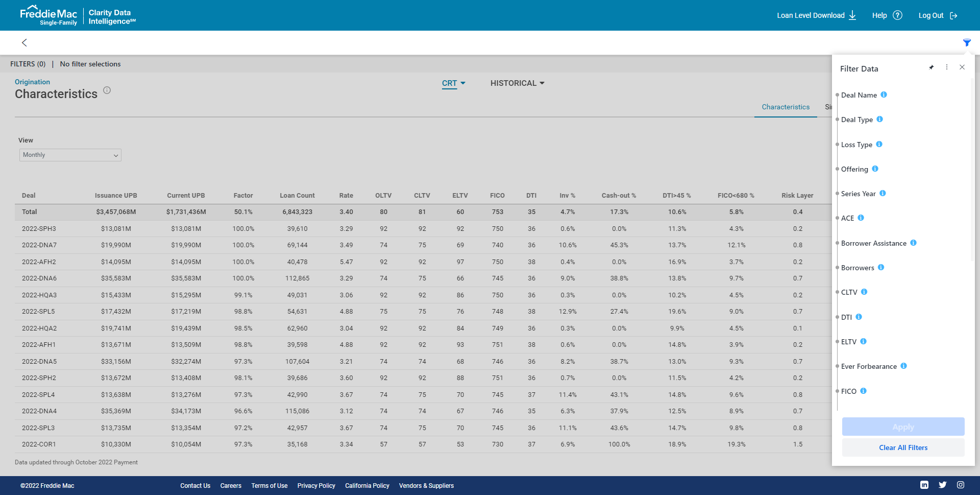
Task: Click Loan Level Download text link
Action: [x=811, y=15]
